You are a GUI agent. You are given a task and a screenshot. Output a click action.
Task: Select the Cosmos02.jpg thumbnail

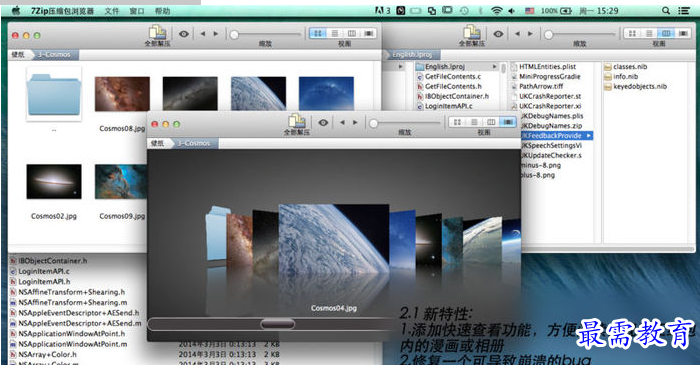pyautogui.click(x=54, y=181)
